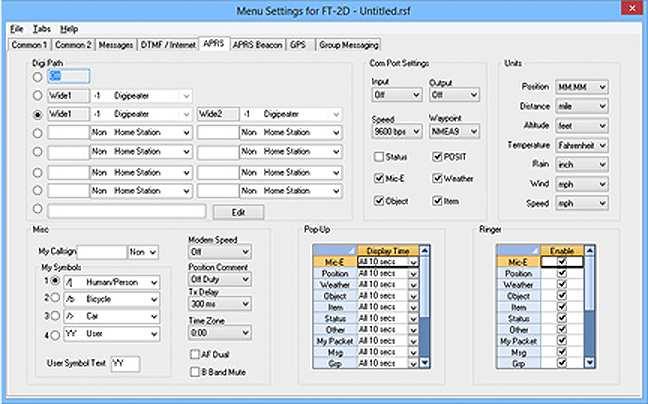Viewport: 648px width, 404px height.
Task: Open the Human/Person symbol dropdown
Action: click(x=112, y=282)
